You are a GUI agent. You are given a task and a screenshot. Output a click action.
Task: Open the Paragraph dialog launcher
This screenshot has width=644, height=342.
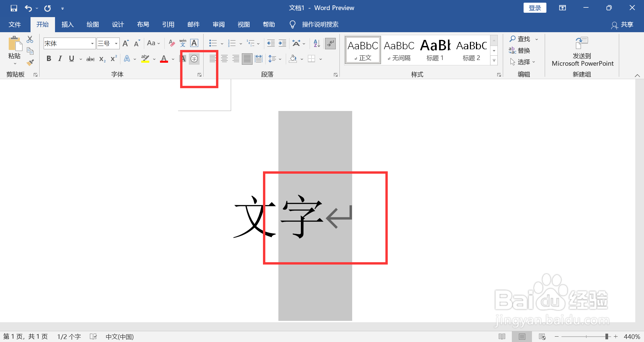(336, 75)
